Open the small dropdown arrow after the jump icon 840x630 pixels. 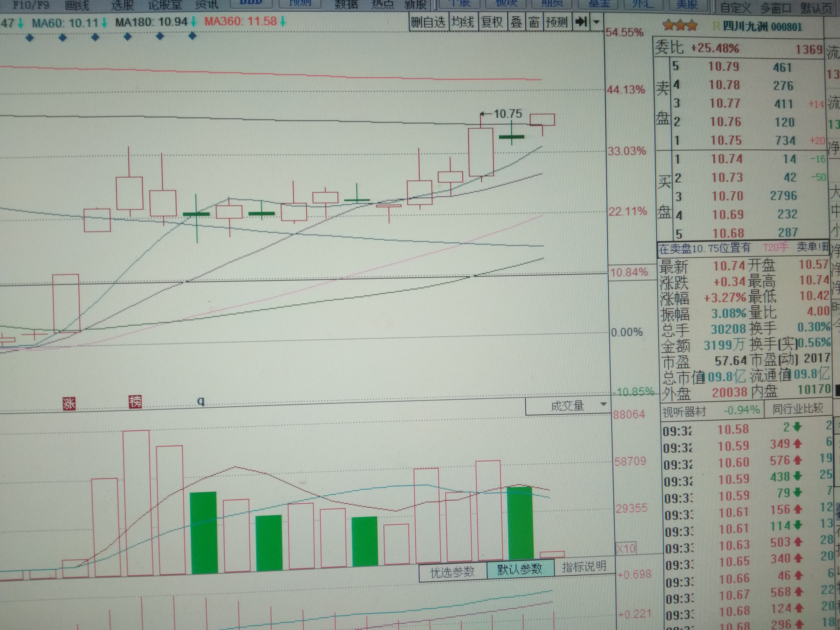click(x=596, y=22)
